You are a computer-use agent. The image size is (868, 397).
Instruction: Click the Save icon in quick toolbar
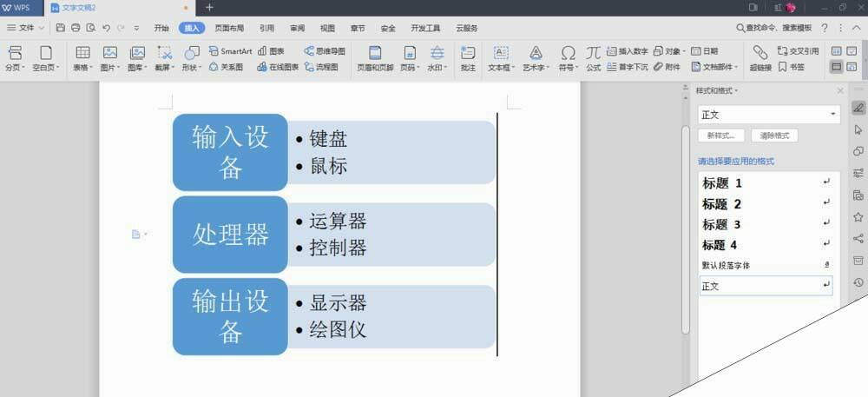(x=61, y=28)
